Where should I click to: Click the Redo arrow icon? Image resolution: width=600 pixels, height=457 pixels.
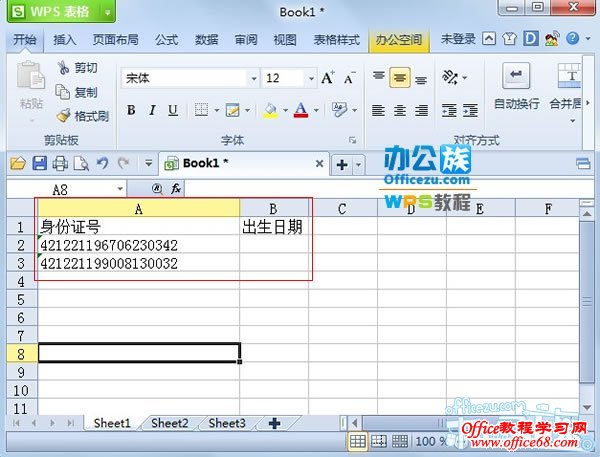point(123,163)
